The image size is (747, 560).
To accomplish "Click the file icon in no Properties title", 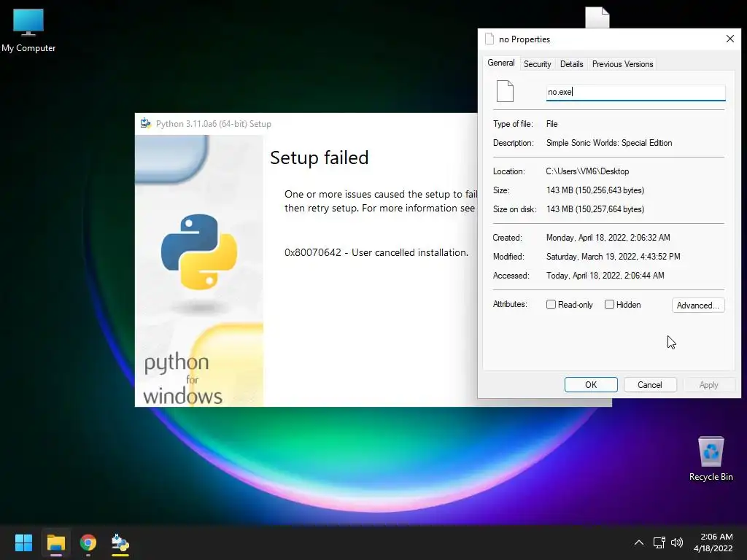I will point(489,39).
